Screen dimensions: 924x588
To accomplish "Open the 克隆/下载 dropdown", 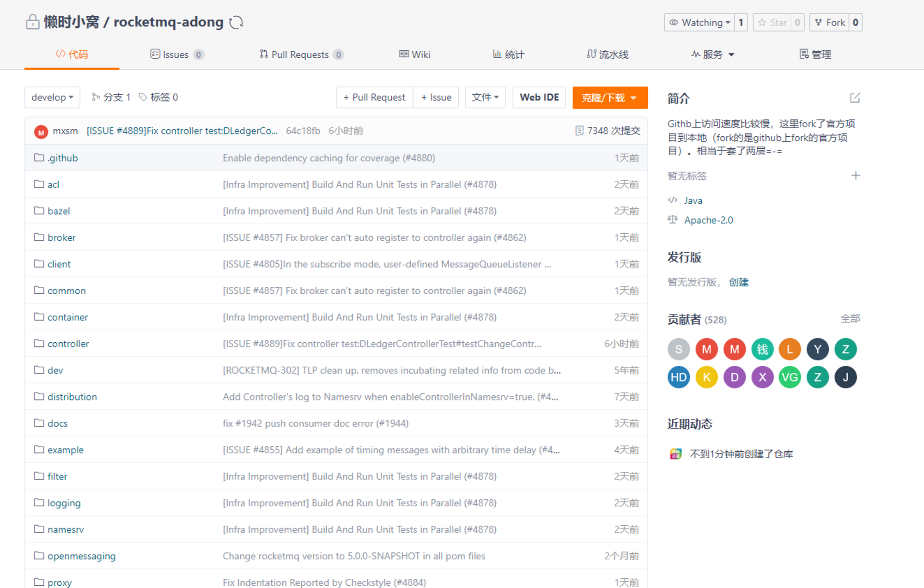I will click(x=610, y=97).
